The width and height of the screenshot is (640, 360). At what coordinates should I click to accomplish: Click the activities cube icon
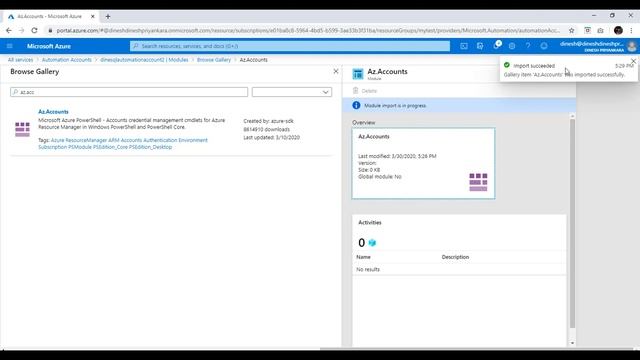(x=372, y=243)
